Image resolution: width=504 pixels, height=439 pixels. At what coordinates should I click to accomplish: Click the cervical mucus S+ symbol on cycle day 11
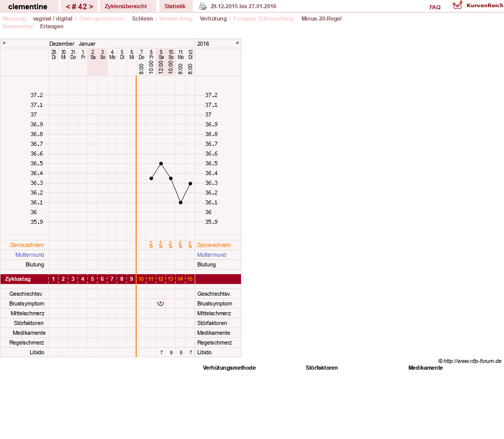tap(151, 245)
